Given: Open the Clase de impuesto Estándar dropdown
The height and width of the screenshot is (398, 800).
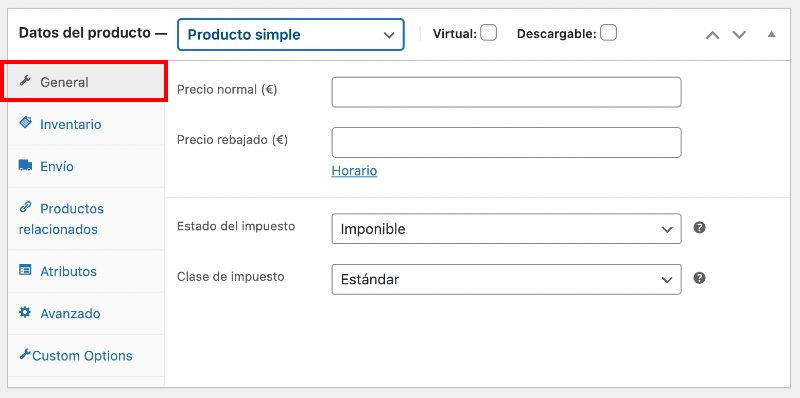Looking at the screenshot, I should (506, 279).
